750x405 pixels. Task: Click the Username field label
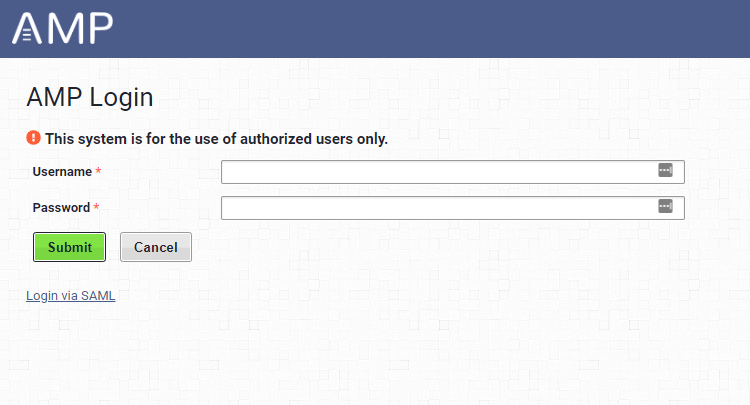62,172
